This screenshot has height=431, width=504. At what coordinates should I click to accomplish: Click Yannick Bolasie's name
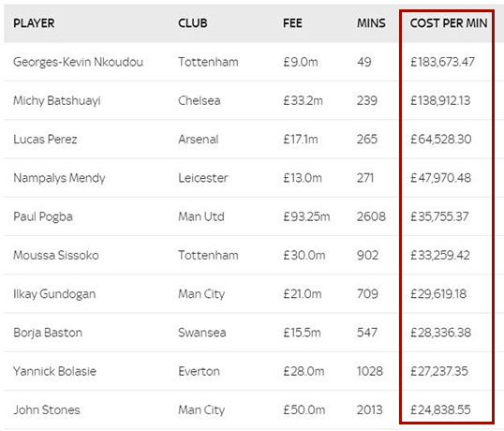(54, 371)
